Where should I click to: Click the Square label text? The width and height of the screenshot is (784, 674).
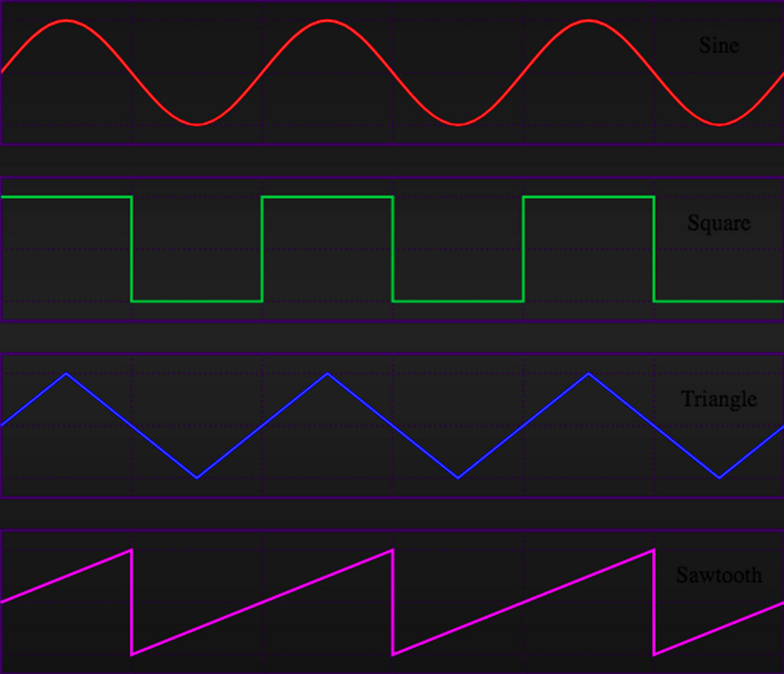(x=719, y=224)
